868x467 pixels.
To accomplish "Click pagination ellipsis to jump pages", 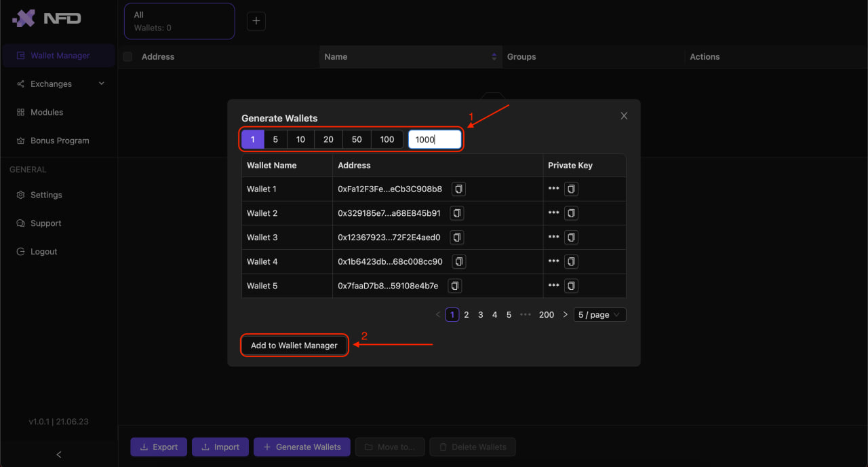I will [x=526, y=315].
